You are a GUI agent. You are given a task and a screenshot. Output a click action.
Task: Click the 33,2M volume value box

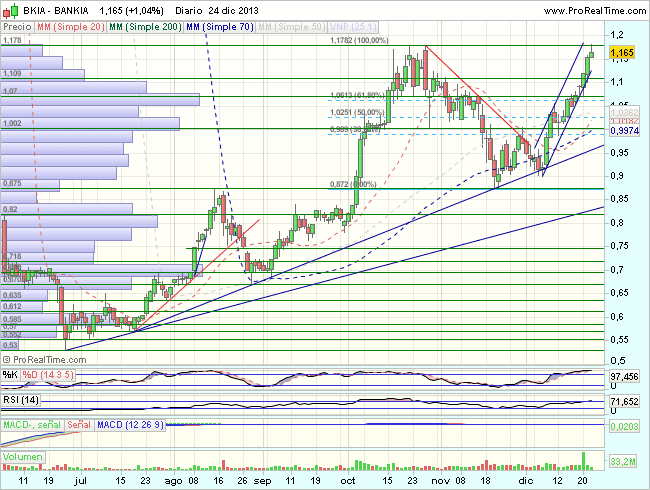pyautogui.click(x=623, y=461)
